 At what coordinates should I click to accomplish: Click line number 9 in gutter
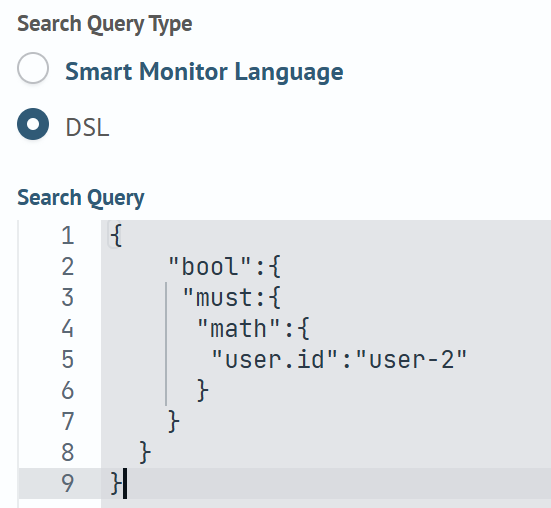tap(67, 483)
